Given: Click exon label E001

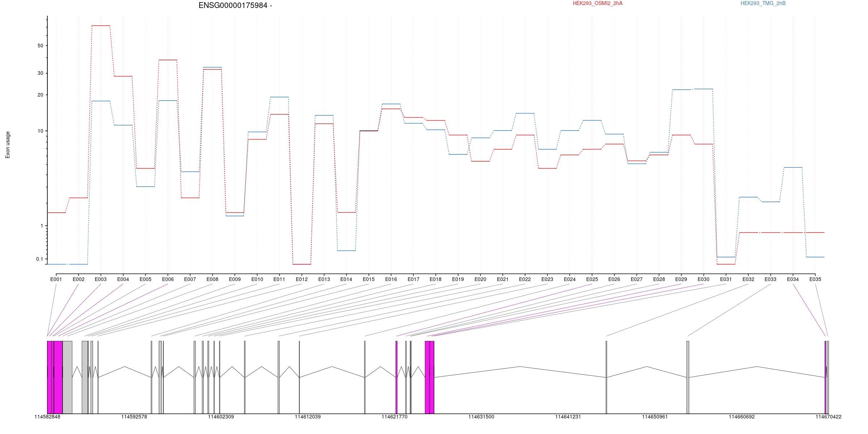Looking at the screenshot, I should tap(56, 279).
